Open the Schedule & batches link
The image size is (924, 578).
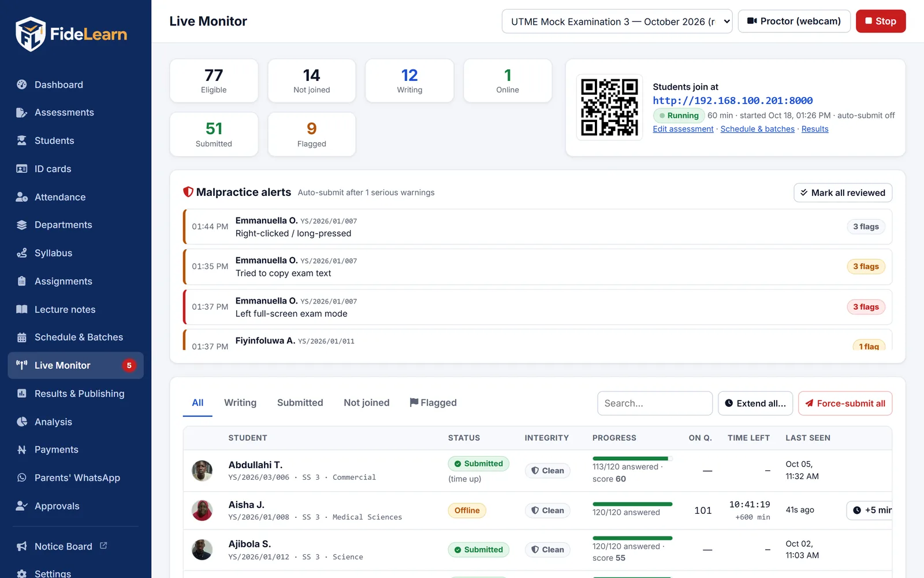click(x=757, y=129)
